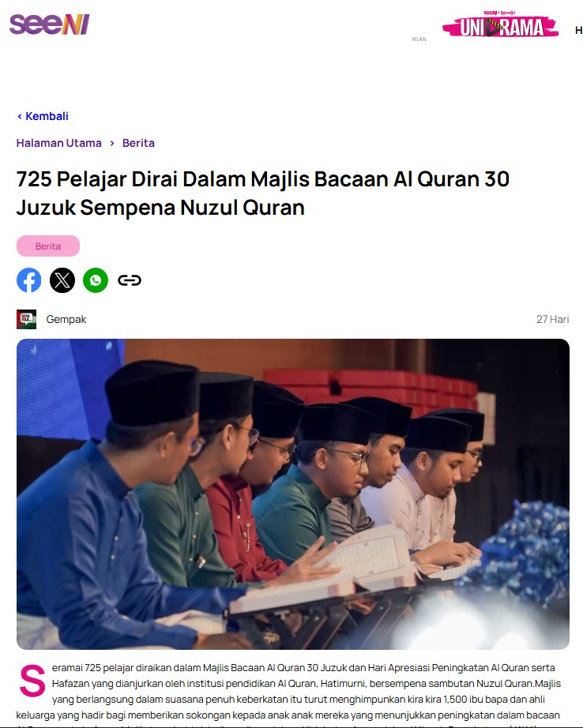The width and height of the screenshot is (583, 728).
Task: Click the article headline about 725 Pelajar
Action: click(263, 193)
